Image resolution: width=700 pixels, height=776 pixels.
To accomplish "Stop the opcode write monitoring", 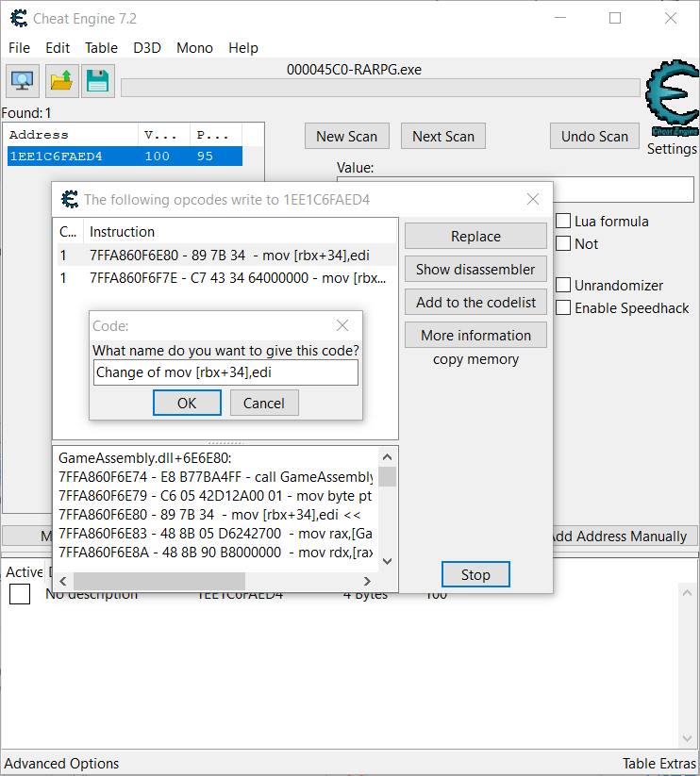I will click(475, 574).
